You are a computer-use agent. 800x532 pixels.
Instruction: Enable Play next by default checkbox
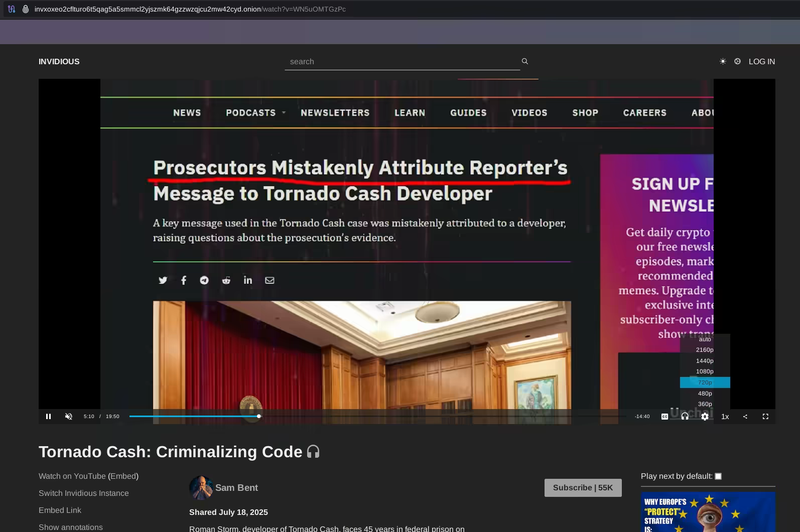(x=718, y=476)
